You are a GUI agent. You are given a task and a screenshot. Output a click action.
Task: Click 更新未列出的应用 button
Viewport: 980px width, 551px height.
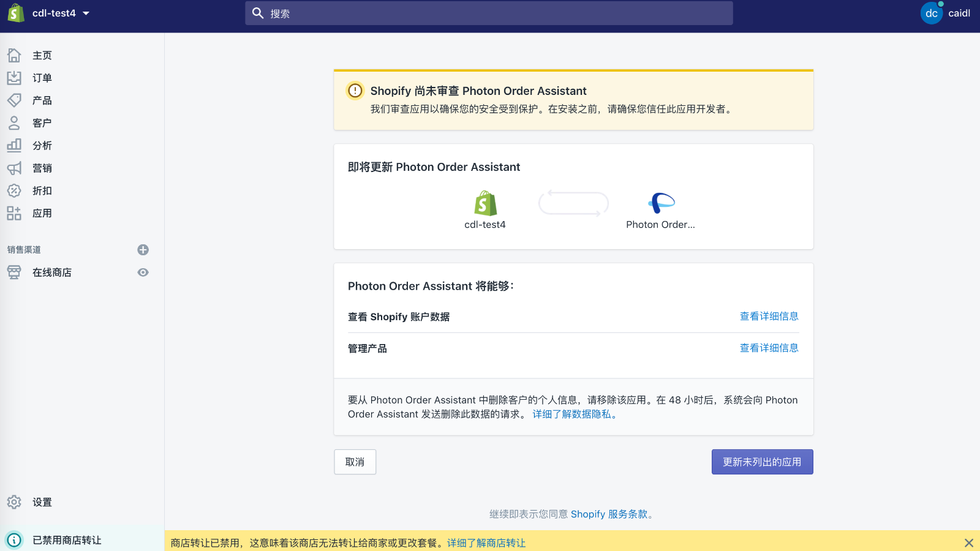click(763, 462)
